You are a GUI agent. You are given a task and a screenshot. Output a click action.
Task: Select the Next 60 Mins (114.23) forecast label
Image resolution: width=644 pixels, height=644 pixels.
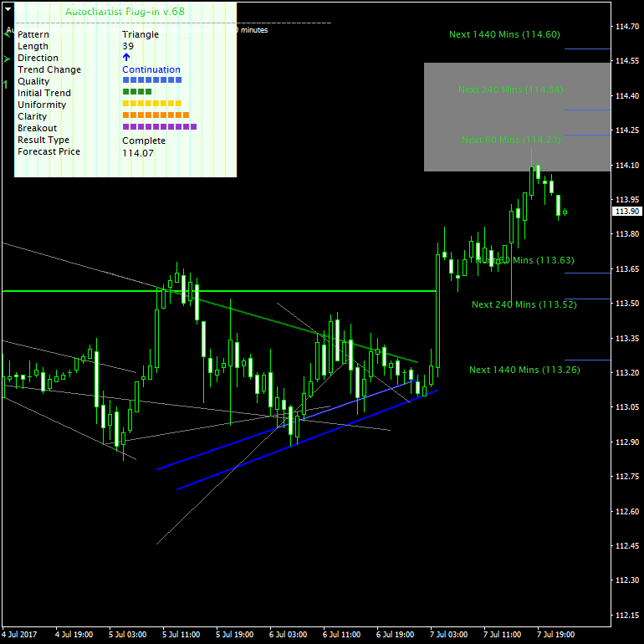click(510, 140)
